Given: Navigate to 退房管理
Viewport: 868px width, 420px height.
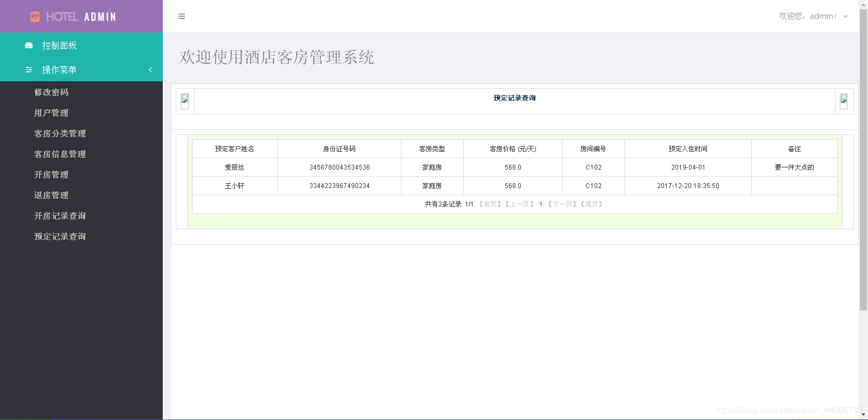Looking at the screenshot, I should (52, 195).
